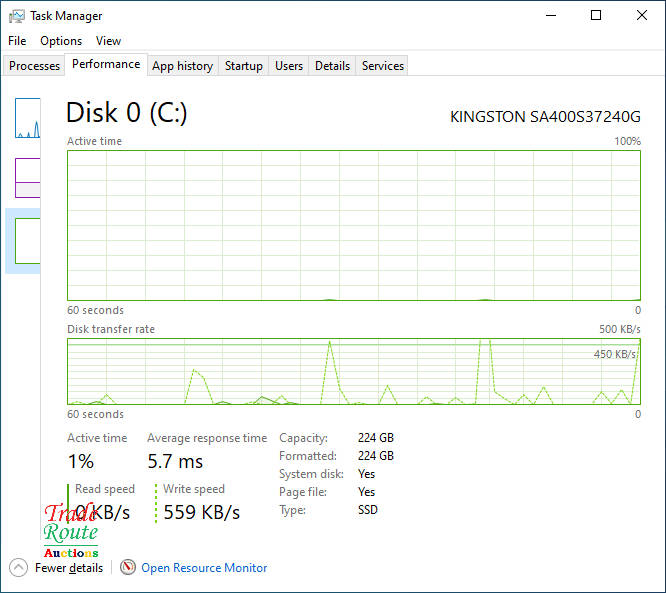
Task: Open the Options menu
Action: coord(61,41)
